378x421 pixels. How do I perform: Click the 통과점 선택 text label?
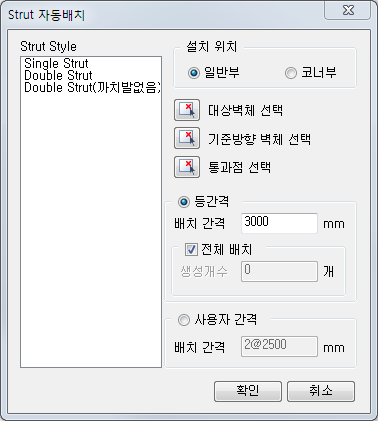pyautogui.click(x=239, y=167)
